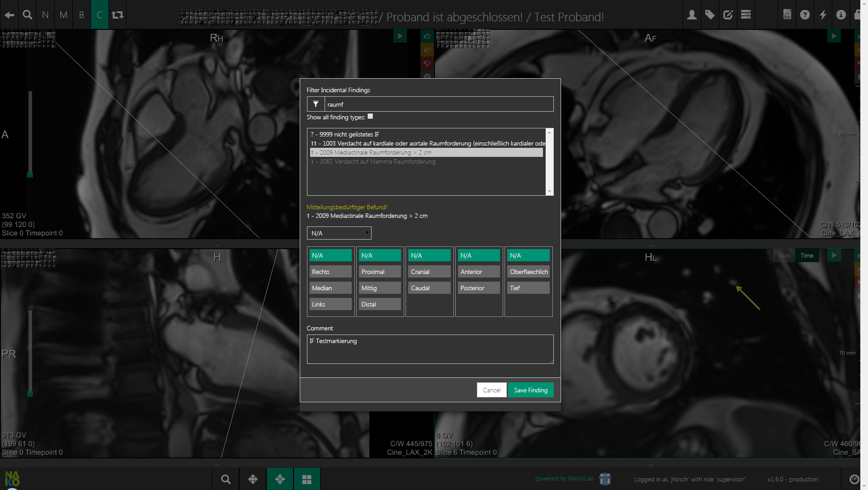
Task: Toggle 'Show all finding types' checkbox
Action: [x=370, y=117]
